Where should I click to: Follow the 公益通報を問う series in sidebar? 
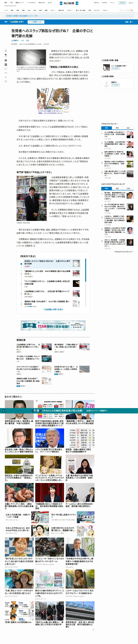coord(115,68)
